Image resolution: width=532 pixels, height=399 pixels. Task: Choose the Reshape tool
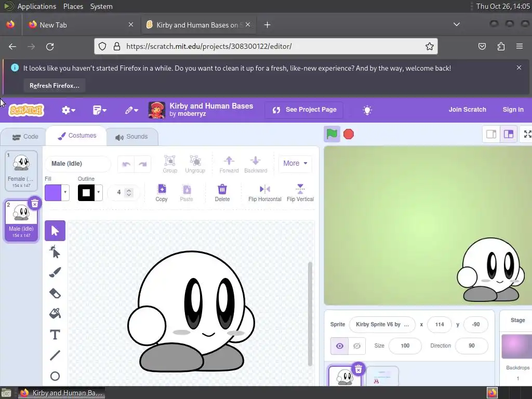pos(55,252)
